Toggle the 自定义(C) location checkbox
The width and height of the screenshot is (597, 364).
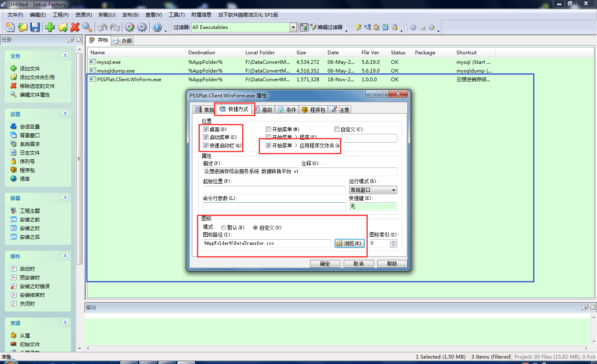tap(337, 129)
